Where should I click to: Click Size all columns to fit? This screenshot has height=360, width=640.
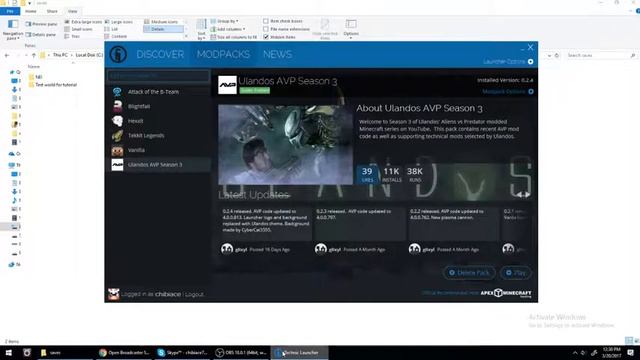pyautogui.click(x=234, y=37)
